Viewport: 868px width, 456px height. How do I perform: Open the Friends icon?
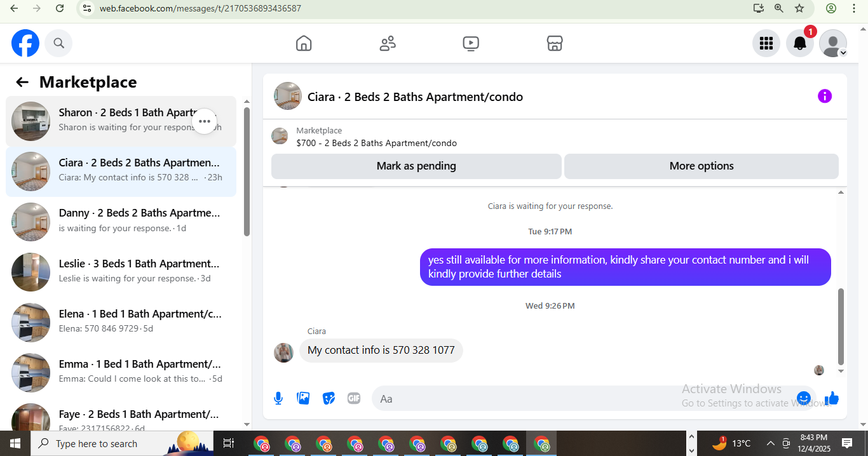click(388, 43)
